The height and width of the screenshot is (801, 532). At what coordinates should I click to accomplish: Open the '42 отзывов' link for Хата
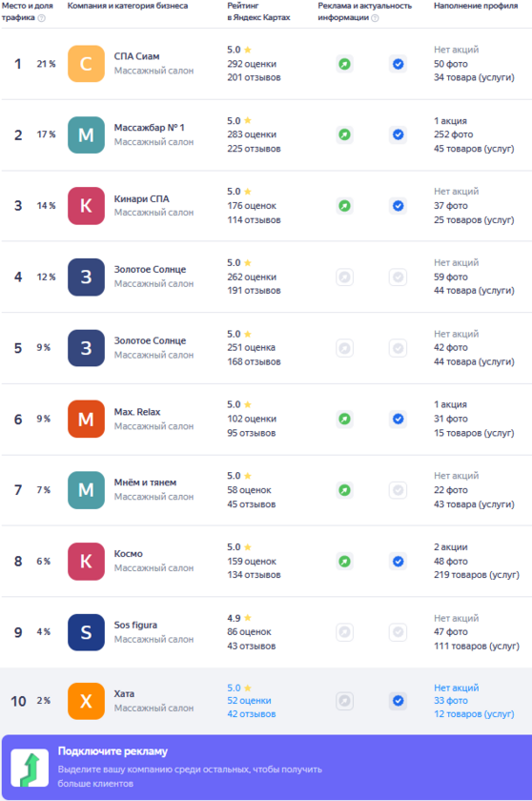pyautogui.click(x=251, y=713)
